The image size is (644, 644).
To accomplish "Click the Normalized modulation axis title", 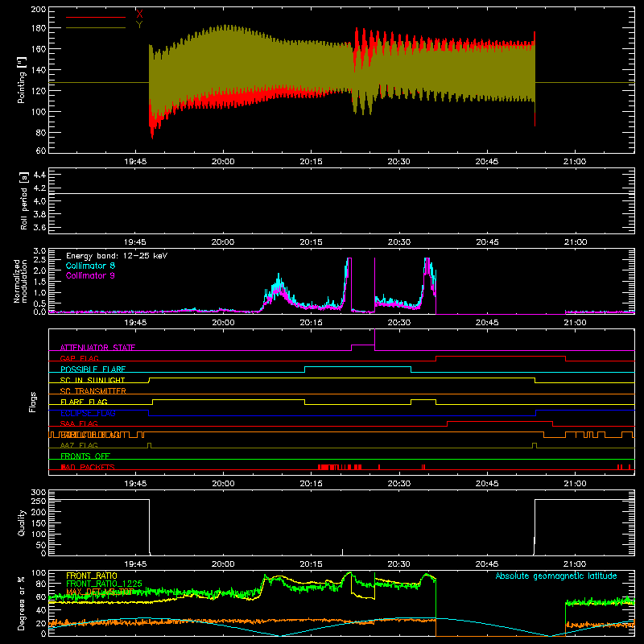I will click(x=21, y=281).
